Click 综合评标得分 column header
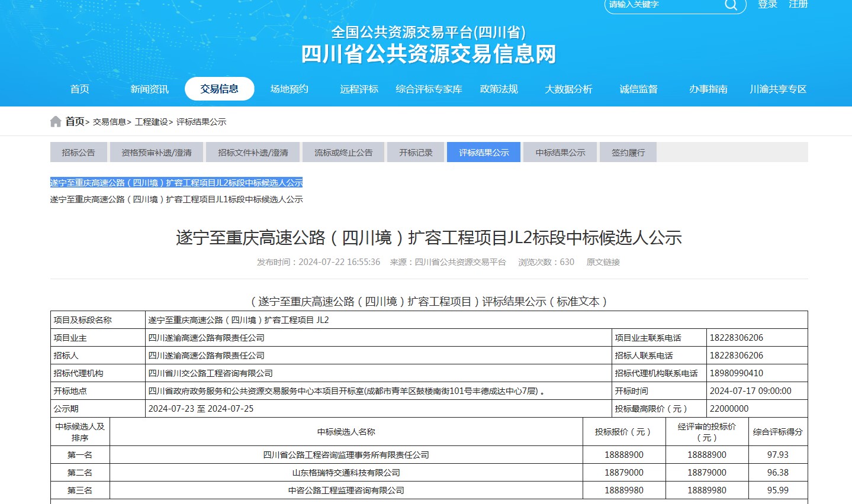The image size is (852, 504). coord(778,432)
